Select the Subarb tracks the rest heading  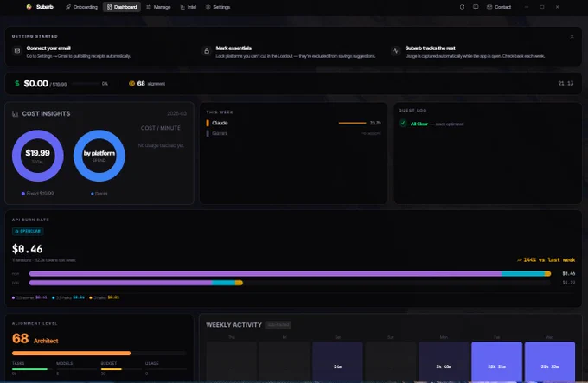pyautogui.click(x=430, y=48)
